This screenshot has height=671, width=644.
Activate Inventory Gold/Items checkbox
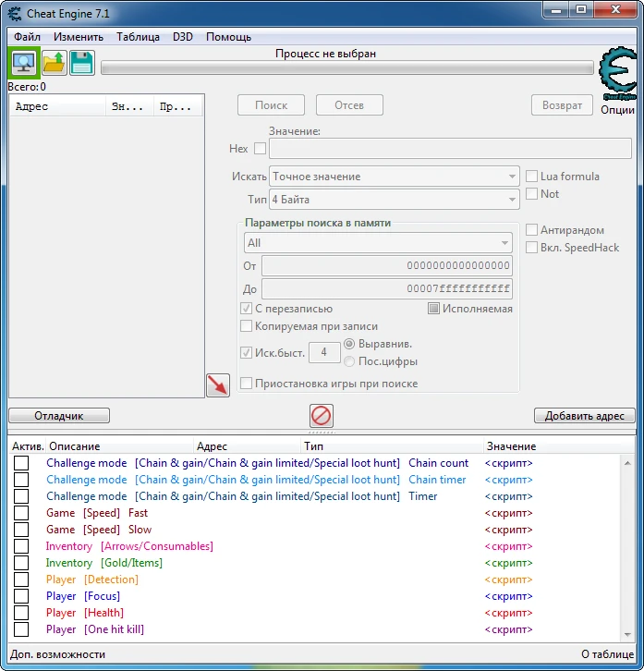21,563
